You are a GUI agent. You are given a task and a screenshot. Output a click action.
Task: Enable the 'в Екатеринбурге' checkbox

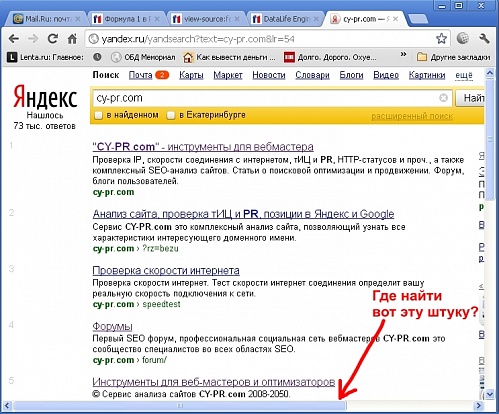tap(171, 115)
